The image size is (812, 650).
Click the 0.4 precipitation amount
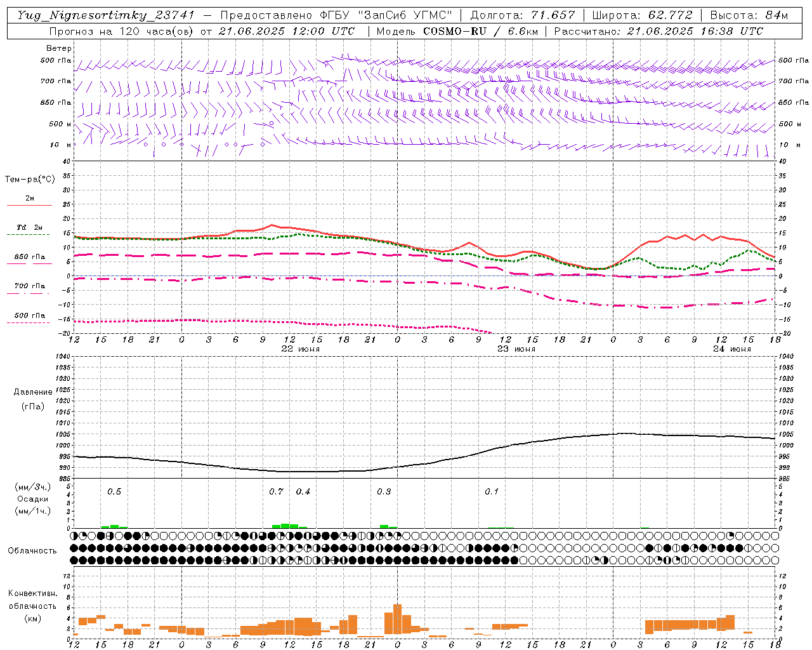click(303, 492)
